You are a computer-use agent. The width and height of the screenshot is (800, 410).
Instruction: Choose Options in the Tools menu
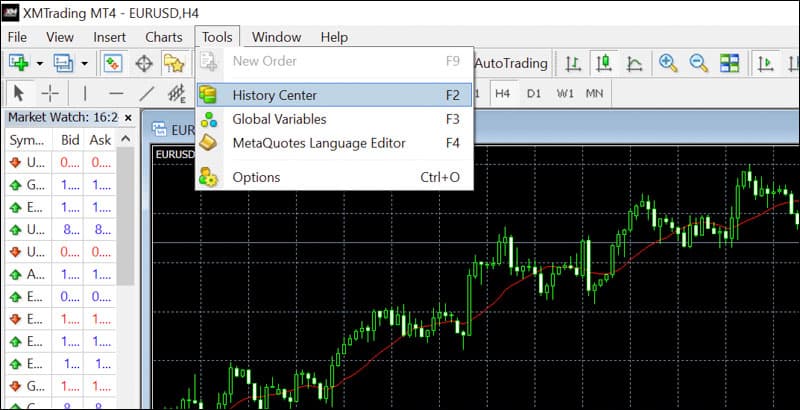point(256,177)
